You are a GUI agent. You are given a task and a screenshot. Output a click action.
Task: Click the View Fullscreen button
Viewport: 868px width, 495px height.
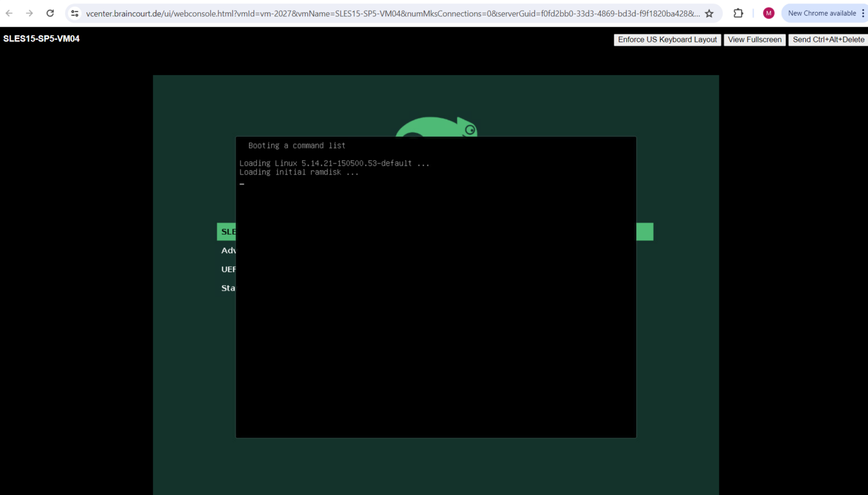754,40
